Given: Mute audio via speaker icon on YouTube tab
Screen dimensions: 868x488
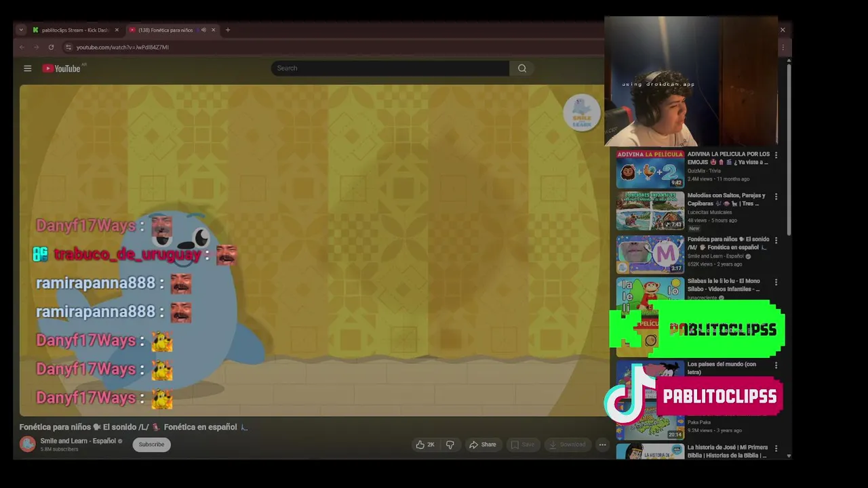Looking at the screenshot, I should point(203,30).
